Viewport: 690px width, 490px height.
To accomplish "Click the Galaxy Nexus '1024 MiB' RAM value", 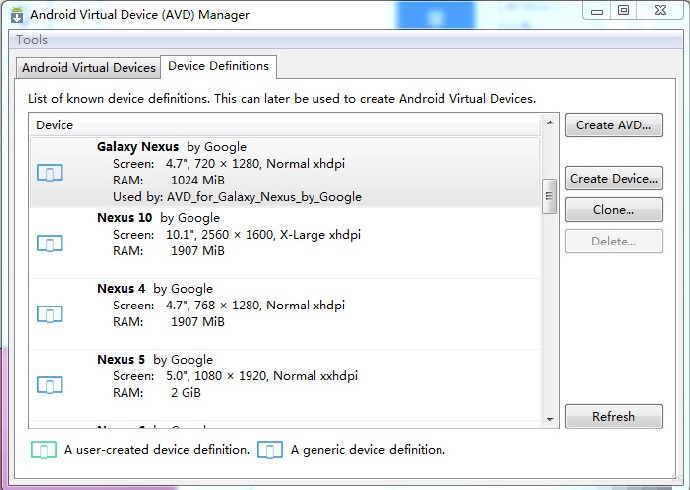I will (x=198, y=180).
